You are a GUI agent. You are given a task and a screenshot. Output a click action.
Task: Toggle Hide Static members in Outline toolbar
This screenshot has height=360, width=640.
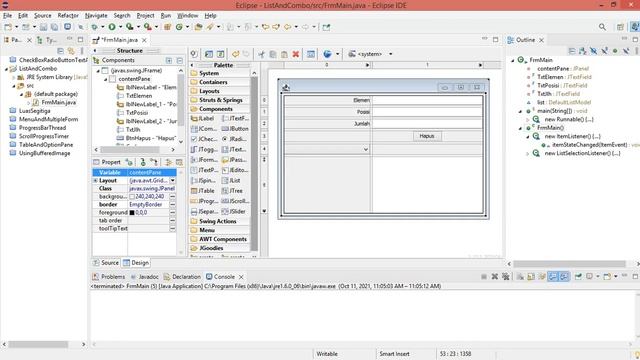point(604,51)
